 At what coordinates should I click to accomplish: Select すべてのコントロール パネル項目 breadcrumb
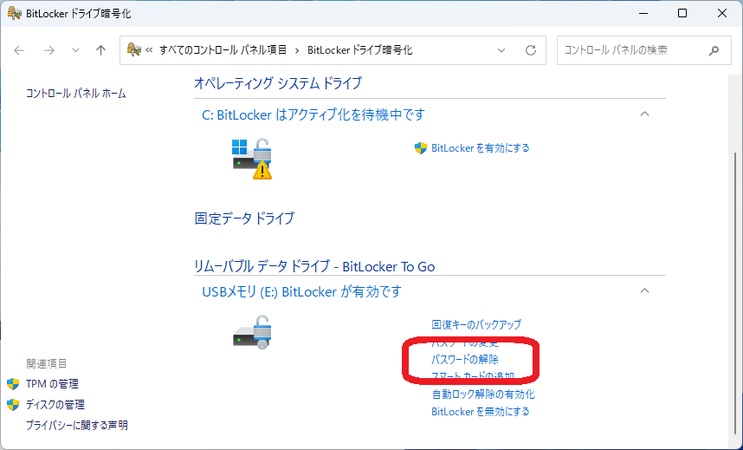[x=223, y=50]
